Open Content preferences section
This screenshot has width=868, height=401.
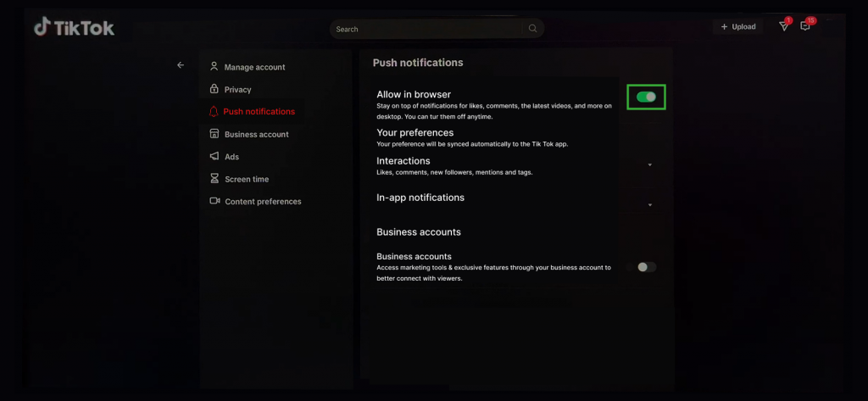point(263,202)
